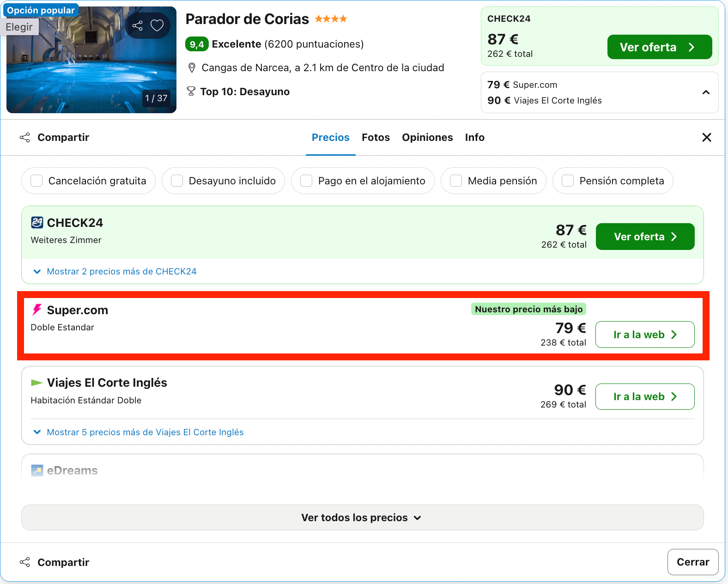The image size is (728, 584).
Task: Click Ir a la web for Super.com
Action: click(x=645, y=335)
